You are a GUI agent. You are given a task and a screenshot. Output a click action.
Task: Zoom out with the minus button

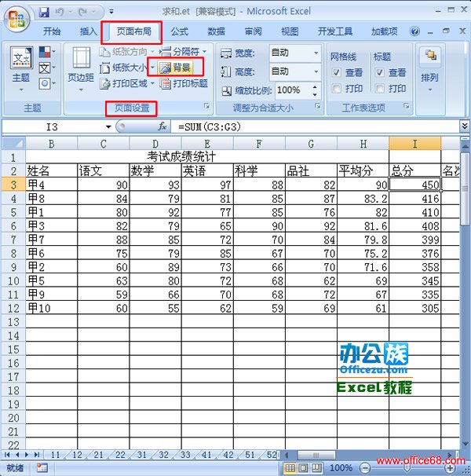tap(365, 468)
